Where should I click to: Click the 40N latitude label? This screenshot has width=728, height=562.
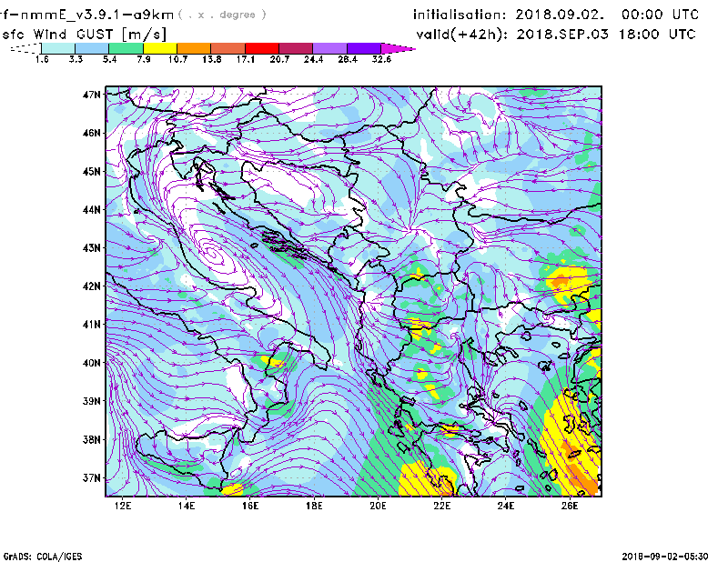91,363
